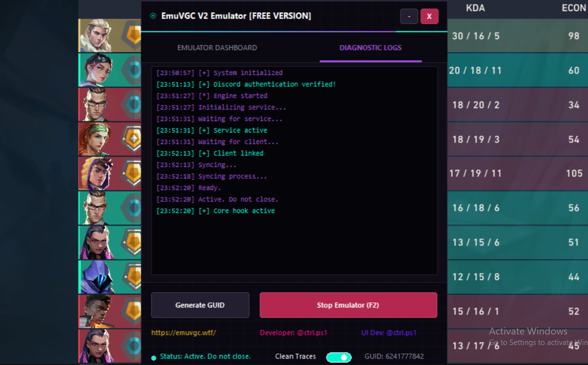Viewport: 588px width, 365px height.
Task: Click the "Core hook active" log line
Action: tap(215, 211)
